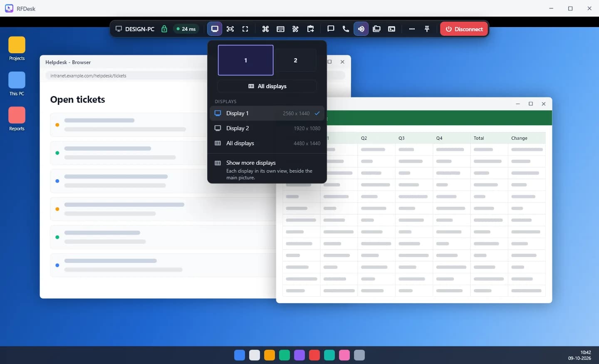
Task: Choose Display 2 1920 x 1080 entry
Action: pos(267,128)
